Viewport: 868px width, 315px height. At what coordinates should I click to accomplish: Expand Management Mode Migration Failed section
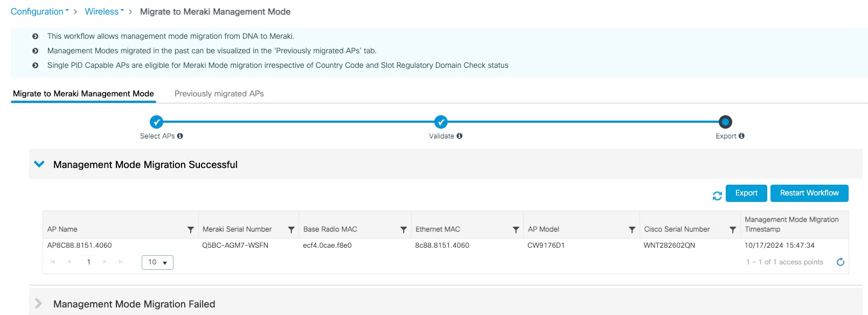(39, 304)
